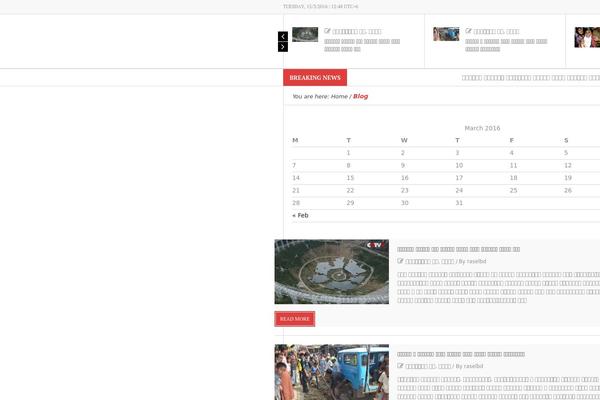Click the previous slide arrow in carousel
This screenshot has height=400, width=600.
click(x=283, y=37)
